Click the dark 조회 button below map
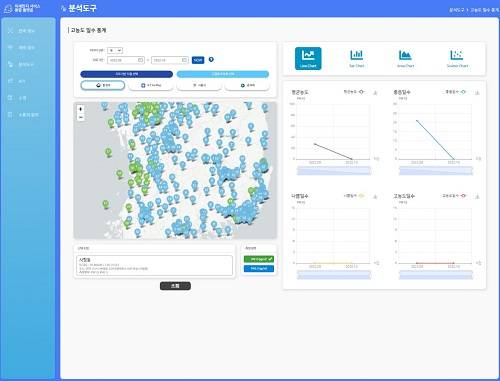The height and width of the screenshot is (381, 500). 175,286
